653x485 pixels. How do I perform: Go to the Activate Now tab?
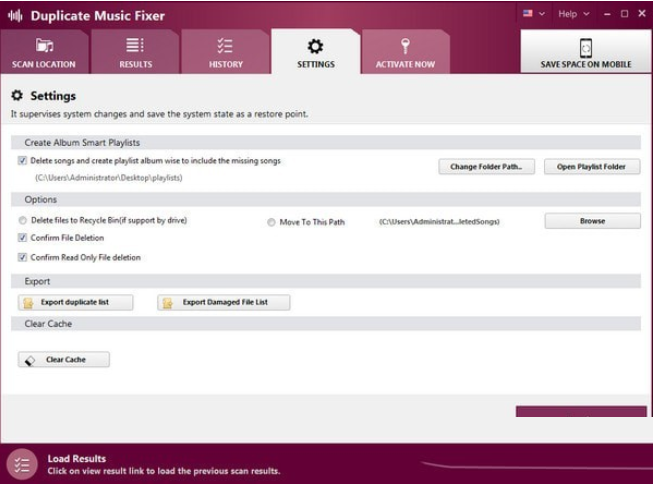point(405,52)
